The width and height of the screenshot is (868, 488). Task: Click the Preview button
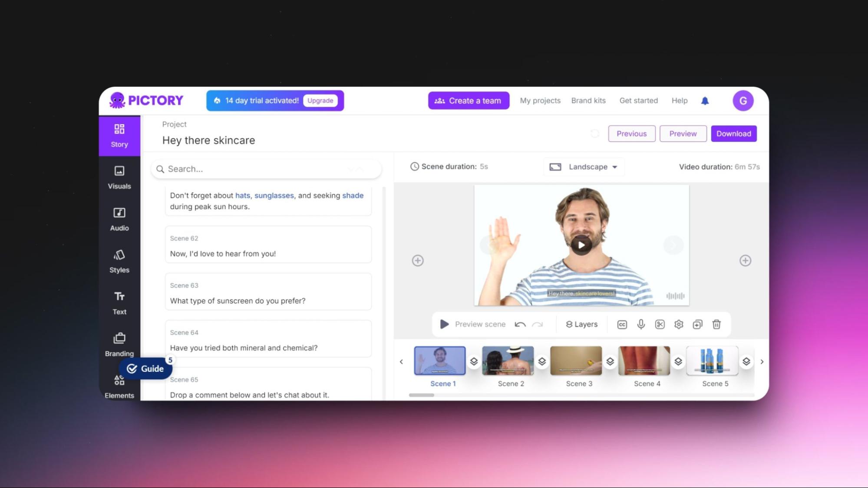point(683,134)
